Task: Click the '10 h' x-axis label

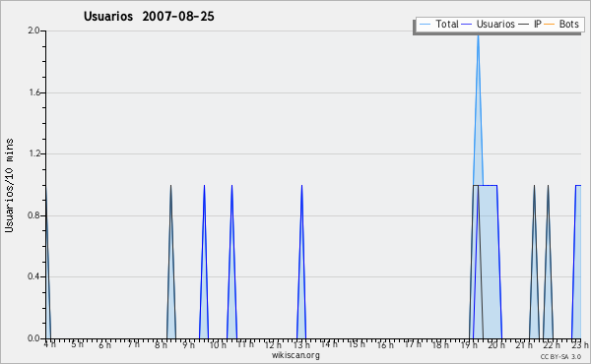Action: click(218, 344)
